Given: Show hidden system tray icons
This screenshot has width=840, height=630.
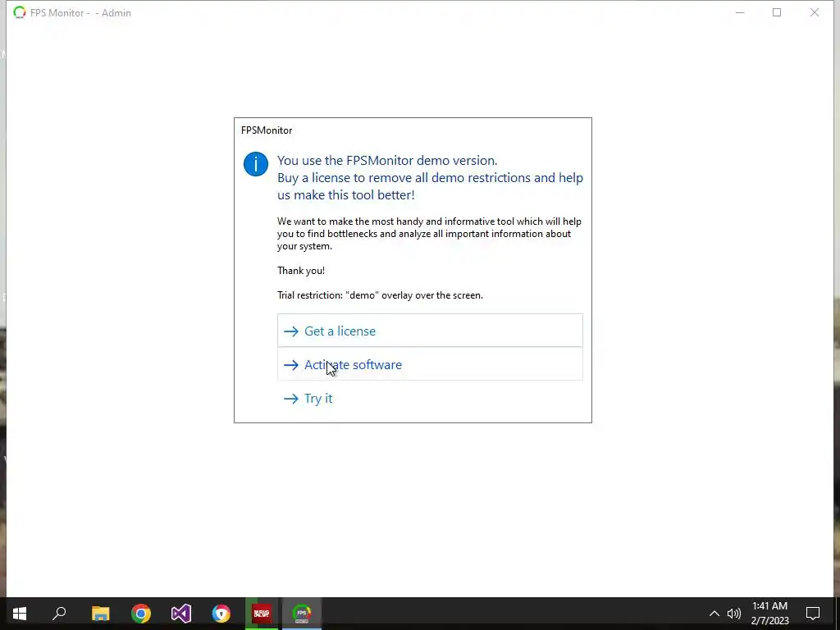Looking at the screenshot, I should [714, 614].
